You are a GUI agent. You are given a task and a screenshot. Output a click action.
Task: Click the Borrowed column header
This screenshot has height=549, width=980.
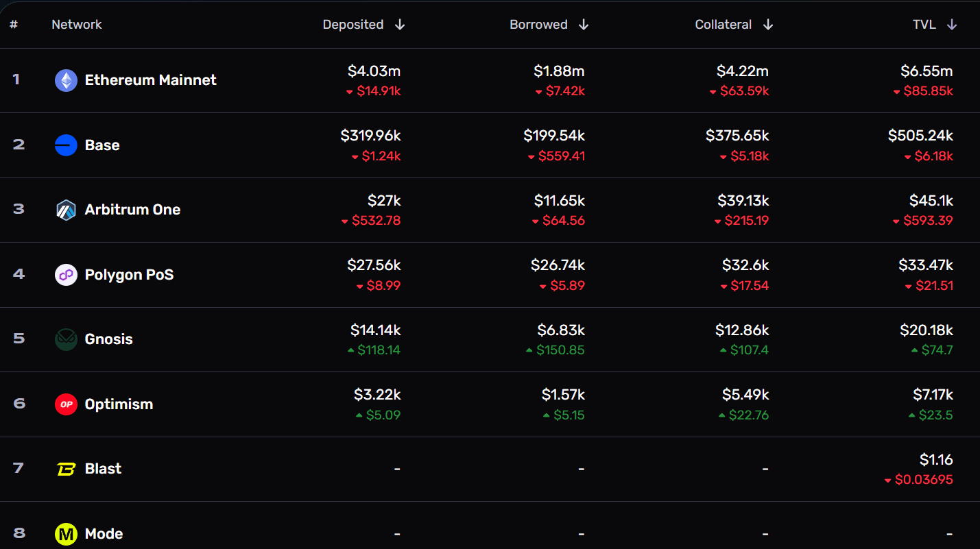[538, 25]
